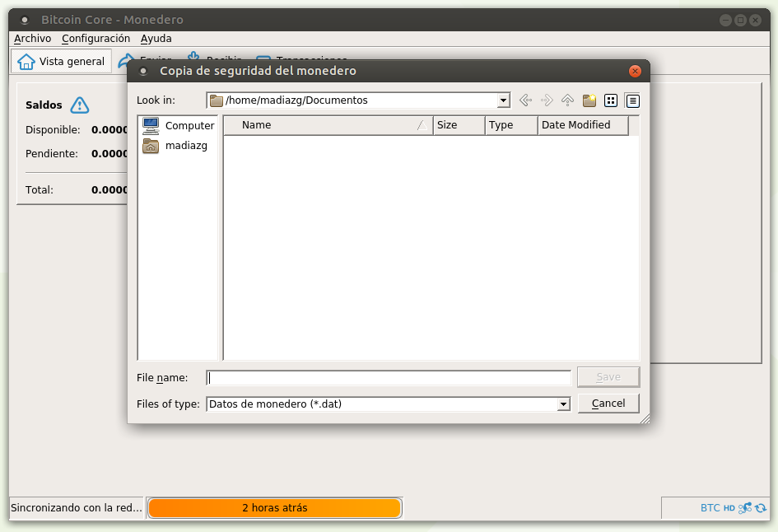Switch file dialog to detail list view

pos(632,100)
